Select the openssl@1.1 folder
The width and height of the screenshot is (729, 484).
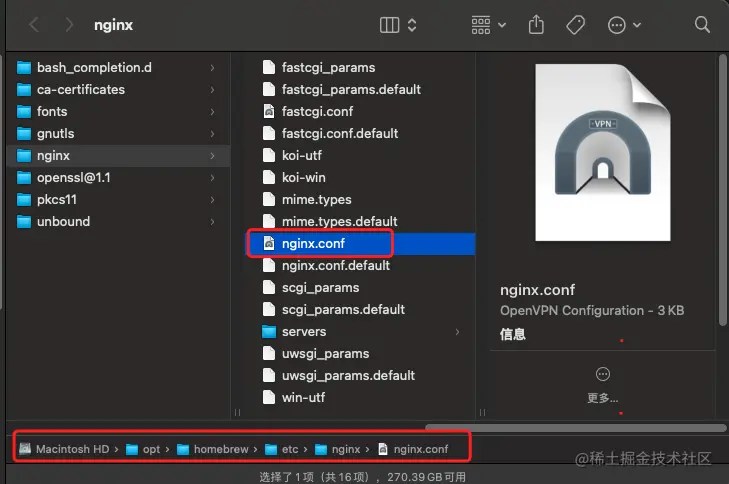(116, 178)
